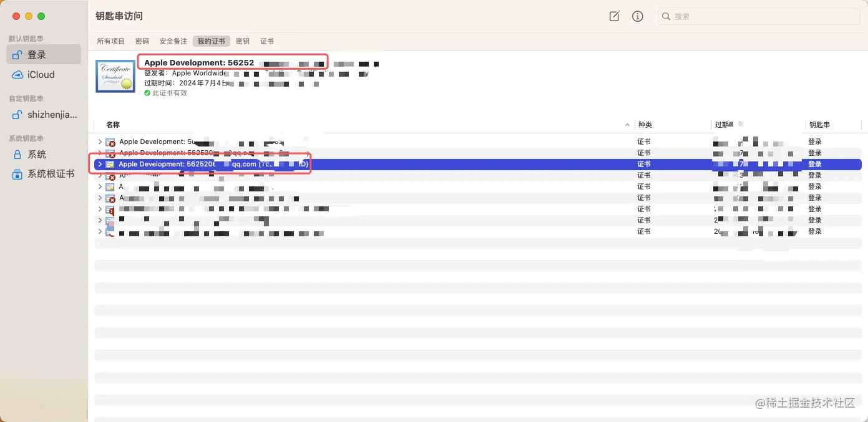
Task: Click certificate icon of first Apple Development row
Action: pos(110,142)
